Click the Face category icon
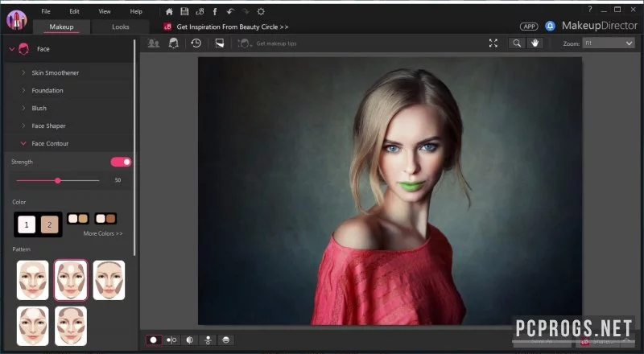Viewport: 644px width, 354px height. (24, 49)
